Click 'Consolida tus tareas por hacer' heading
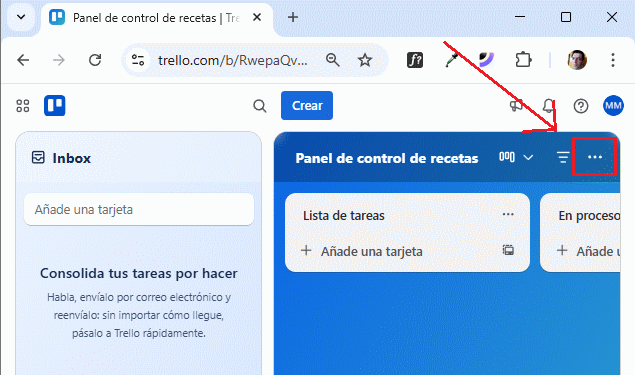This screenshot has width=635, height=375. [139, 273]
